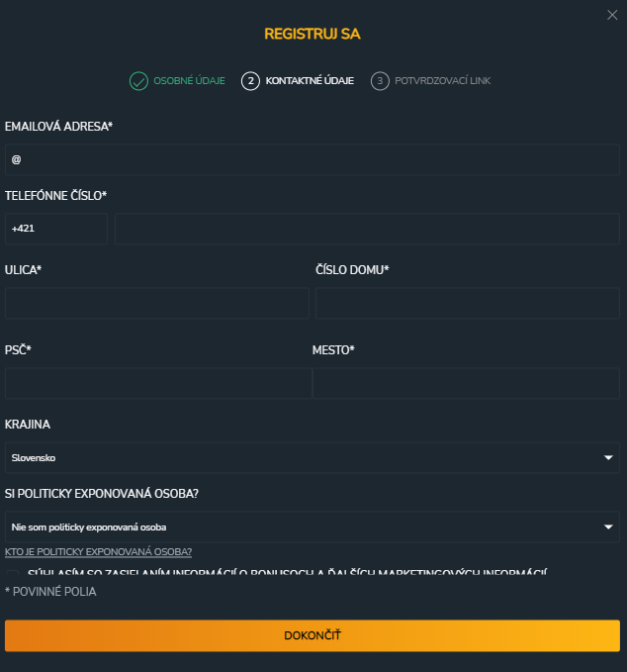627x672 pixels.
Task: Click the Ulica street input field
Action: pyautogui.click(x=157, y=303)
